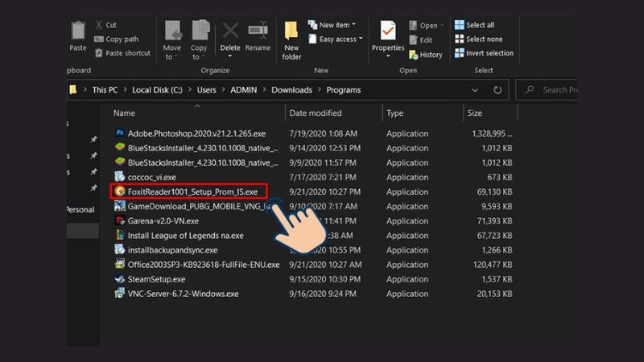Click Select none in ribbon
This screenshot has height=362, width=644.
tap(483, 39)
